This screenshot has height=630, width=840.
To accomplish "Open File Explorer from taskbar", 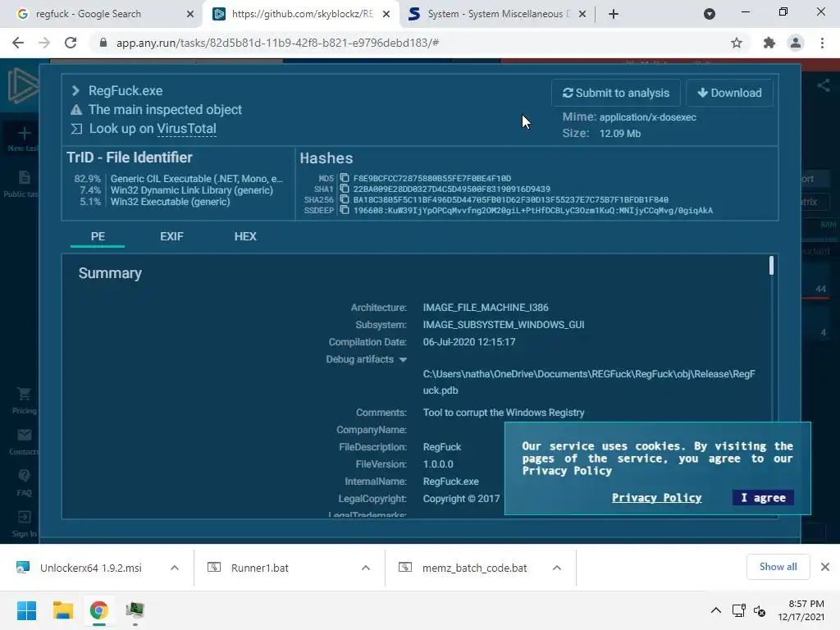I will tap(62, 610).
